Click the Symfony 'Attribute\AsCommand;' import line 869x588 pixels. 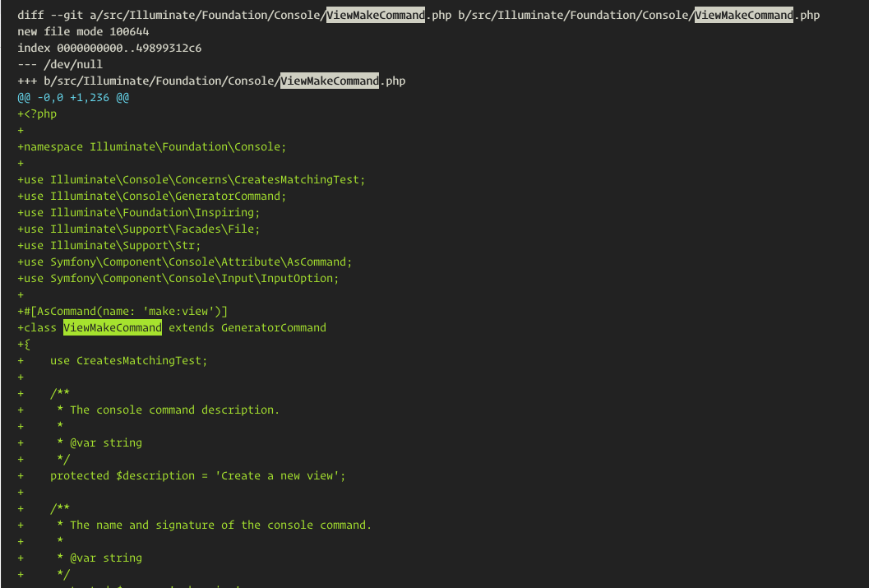184,262
